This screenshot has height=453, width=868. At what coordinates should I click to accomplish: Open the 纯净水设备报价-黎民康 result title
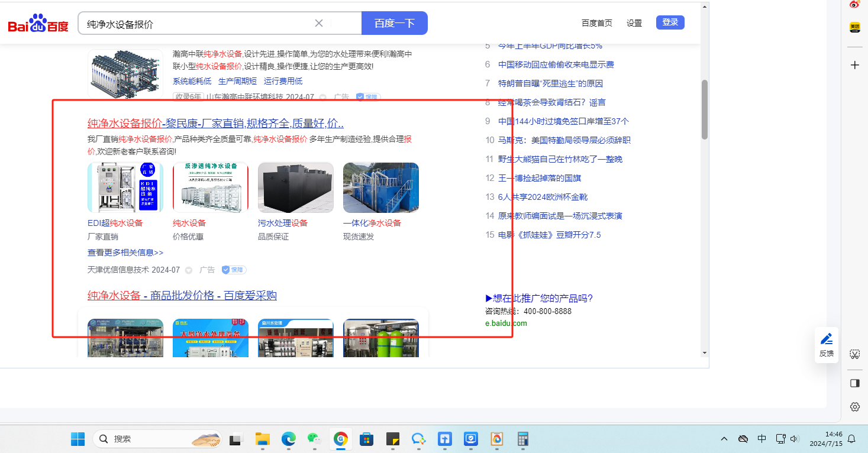[x=216, y=124]
